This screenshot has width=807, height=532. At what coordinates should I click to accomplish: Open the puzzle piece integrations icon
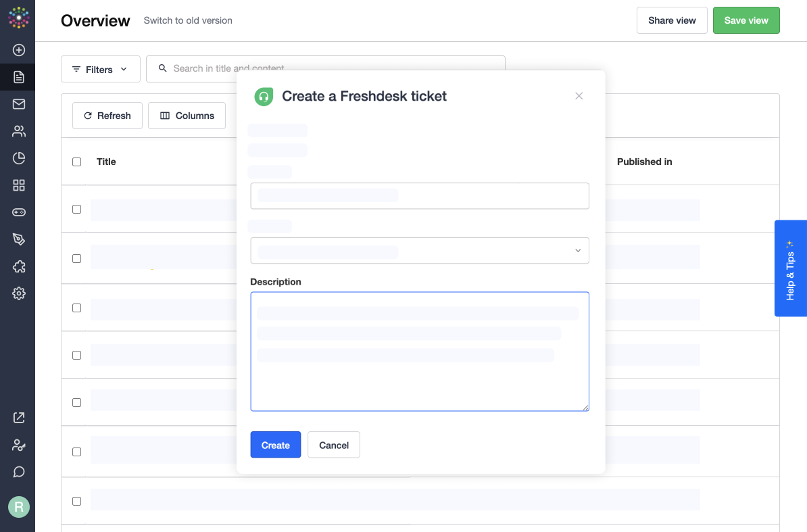[x=18, y=266]
